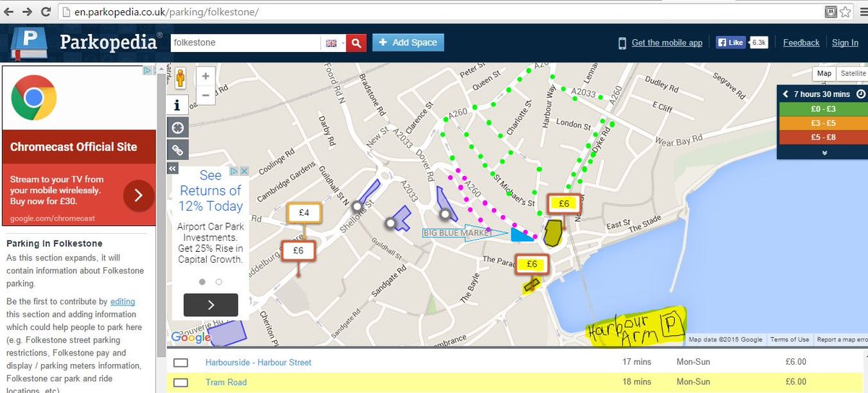
Task: Click the chain link share button
Action: [177, 150]
